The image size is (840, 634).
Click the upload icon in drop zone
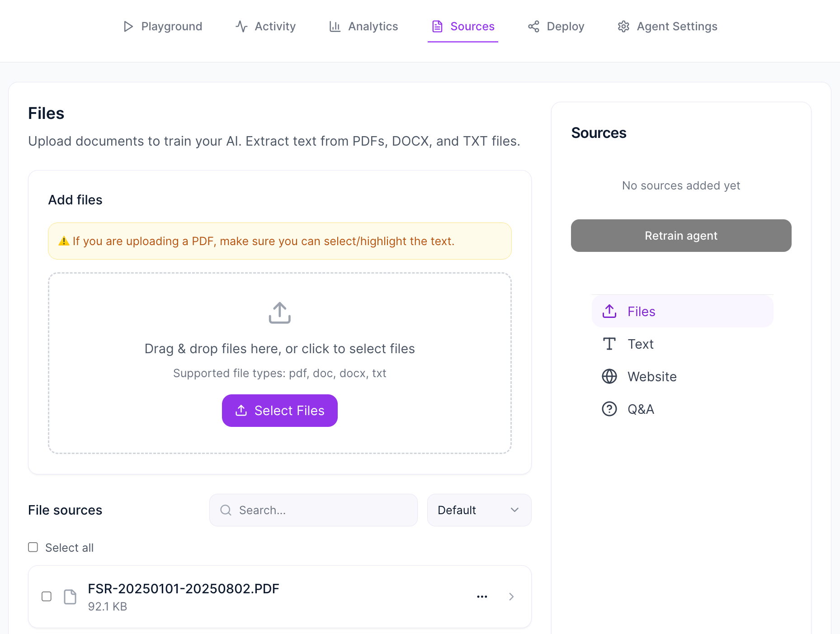tap(280, 313)
